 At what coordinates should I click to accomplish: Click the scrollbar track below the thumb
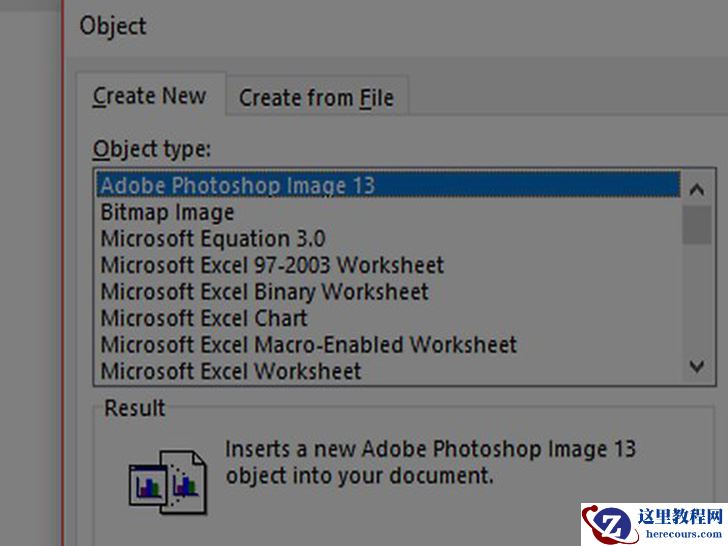point(697,300)
